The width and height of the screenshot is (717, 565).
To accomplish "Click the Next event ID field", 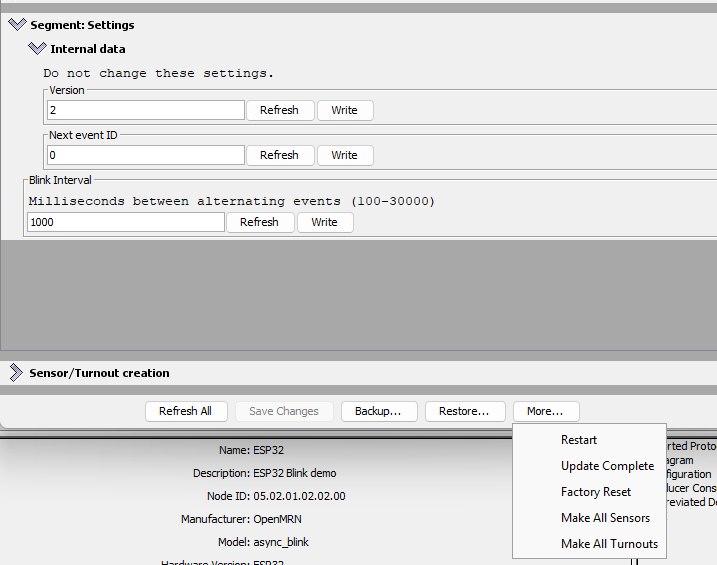I will 146,155.
